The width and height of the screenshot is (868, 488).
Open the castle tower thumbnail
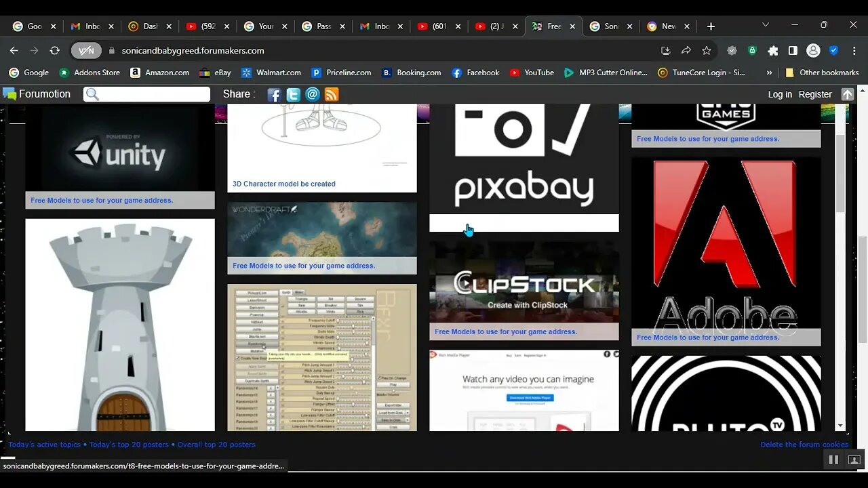pyautogui.click(x=120, y=325)
